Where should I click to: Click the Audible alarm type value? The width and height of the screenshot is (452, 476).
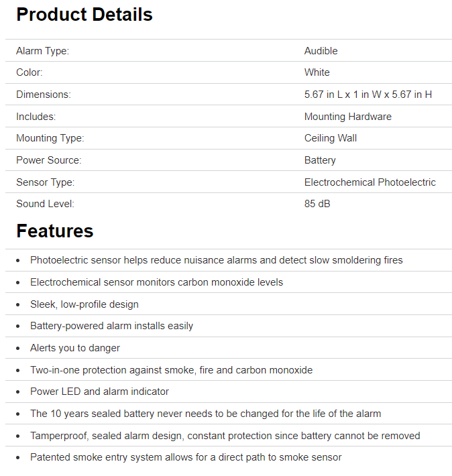pos(321,51)
